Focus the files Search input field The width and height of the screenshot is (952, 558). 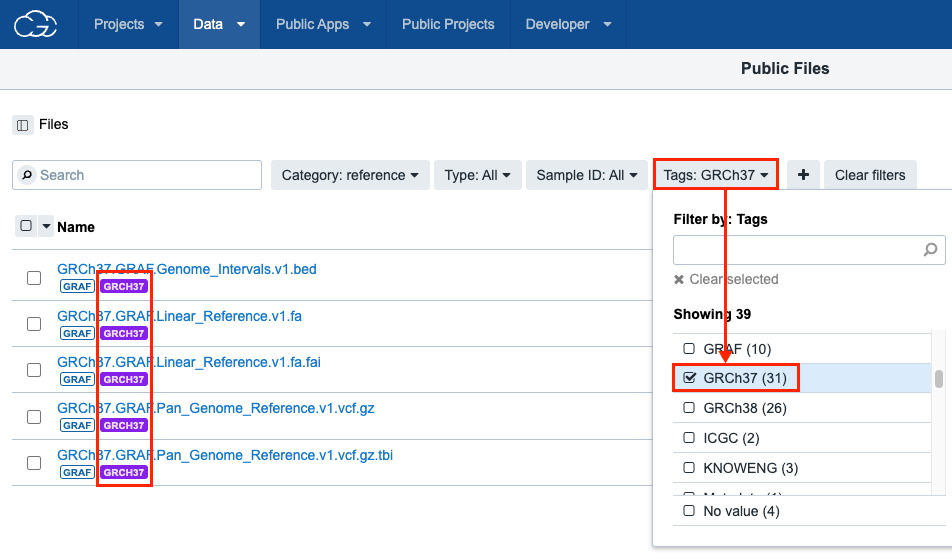click(137, 175)
